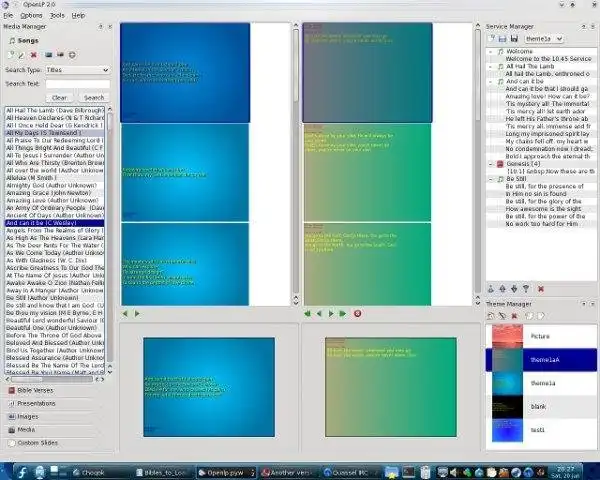The height and width of the screenshot is (480, 600).
Task: Click the Save Service floppy icon
Action: point(514,39)
